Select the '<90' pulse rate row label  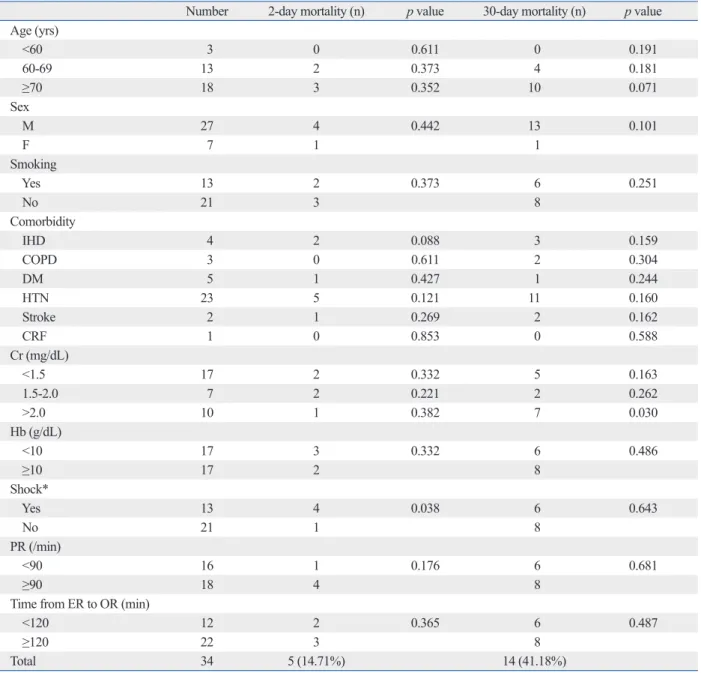pos(32,566)
